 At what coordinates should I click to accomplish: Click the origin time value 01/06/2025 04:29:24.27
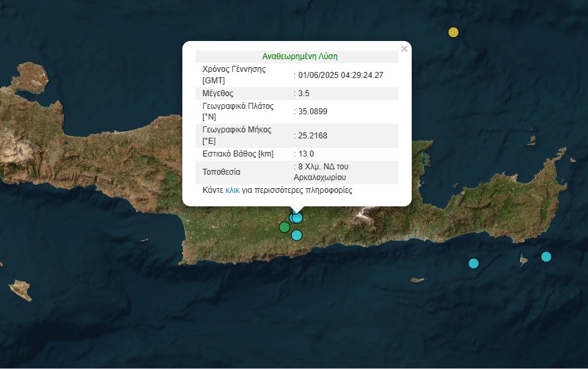(340, 75)
